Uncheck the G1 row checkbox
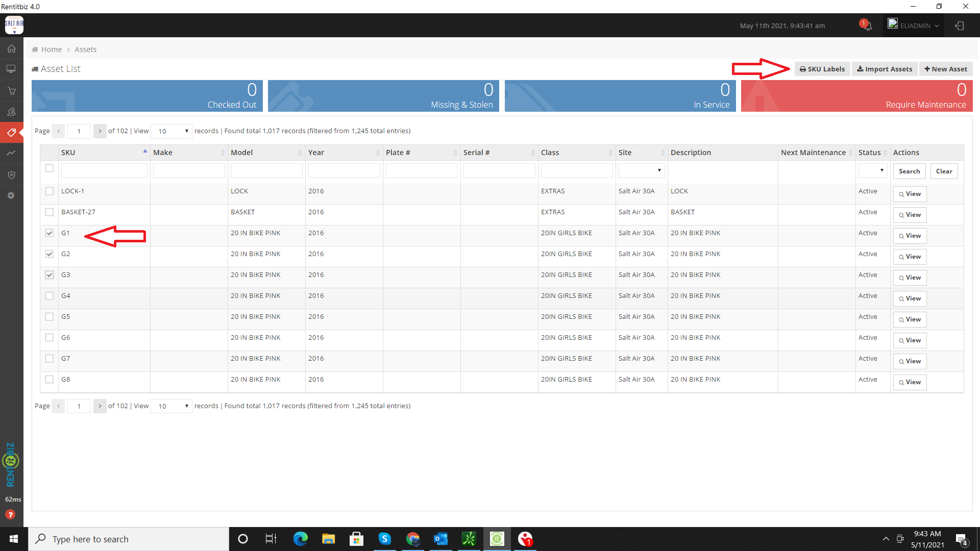Screen dimensions: 980x551 click(x=50, y=233)
